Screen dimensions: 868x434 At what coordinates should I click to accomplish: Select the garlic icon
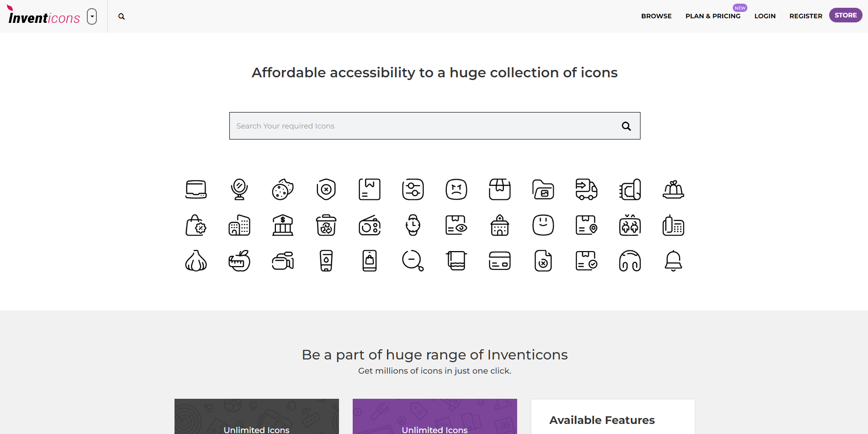pos(196,261)
